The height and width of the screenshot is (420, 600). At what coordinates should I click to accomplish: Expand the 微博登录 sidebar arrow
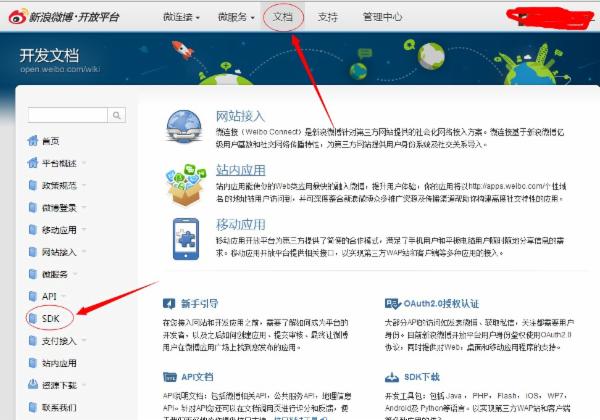(83, 208)
